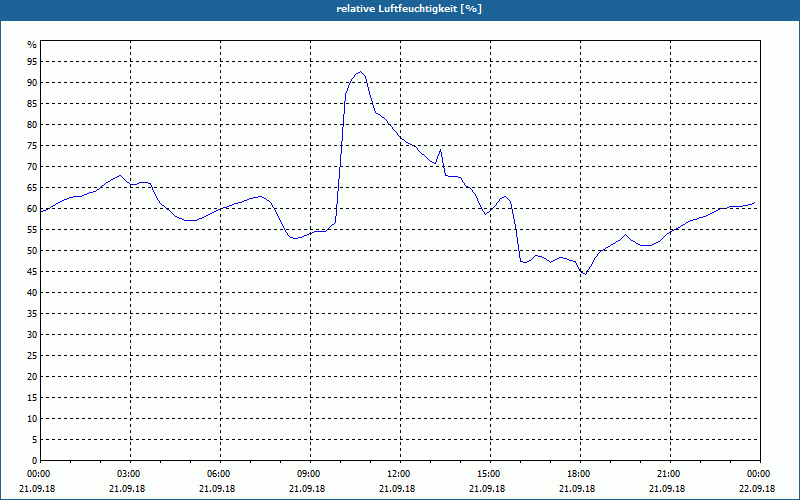Select the y-axis value '95'
This screenshot has height=500, width=800.
pos(32,62)
